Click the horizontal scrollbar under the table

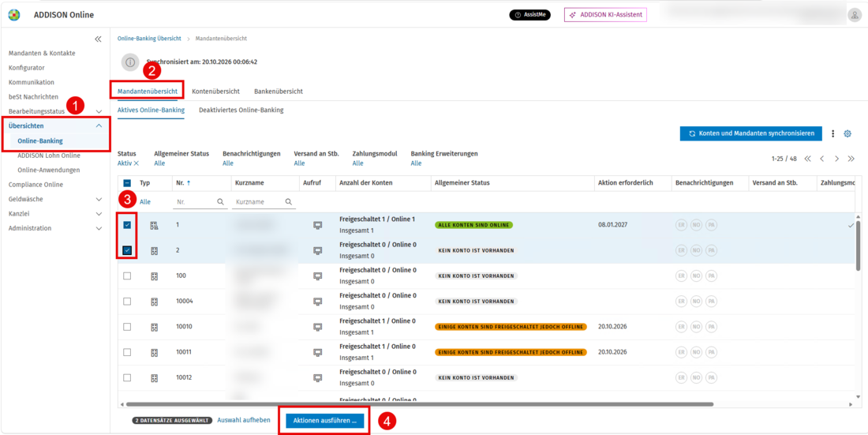(x=421, y=404)
